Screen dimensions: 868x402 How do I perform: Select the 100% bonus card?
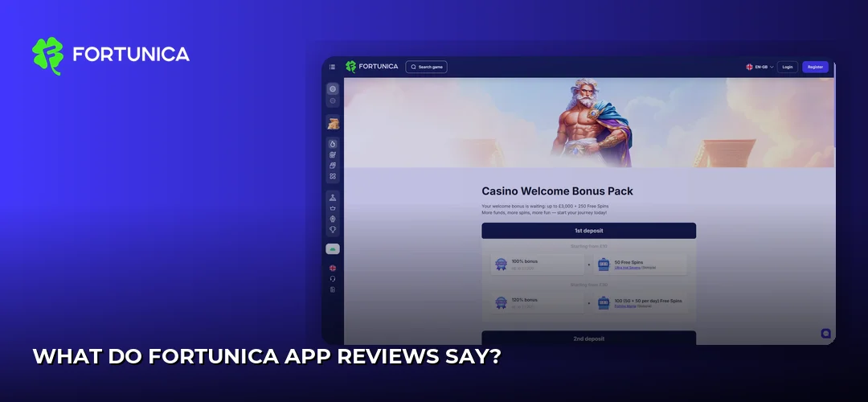537,265
